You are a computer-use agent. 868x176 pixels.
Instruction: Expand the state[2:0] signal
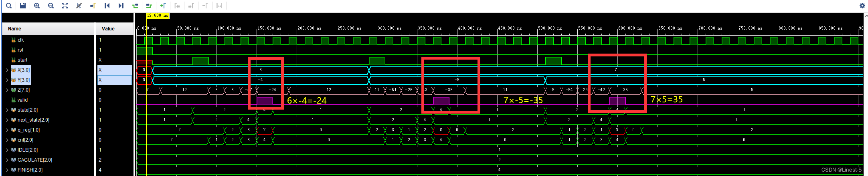[7, 110]
